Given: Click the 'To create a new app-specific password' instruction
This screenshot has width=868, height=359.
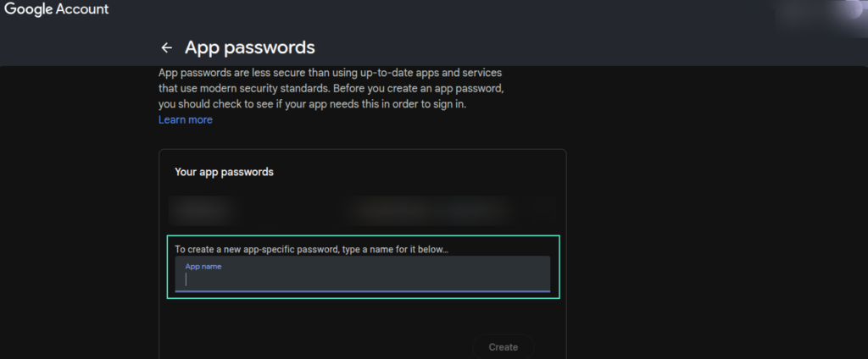Looking at the screenshot, I should click(311, 249).
